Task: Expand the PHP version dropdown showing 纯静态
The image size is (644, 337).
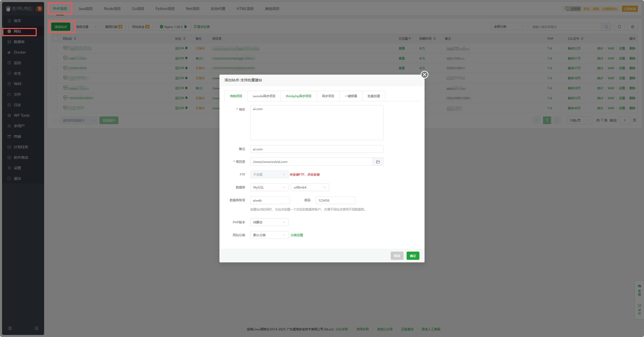Action: [269, 222]
